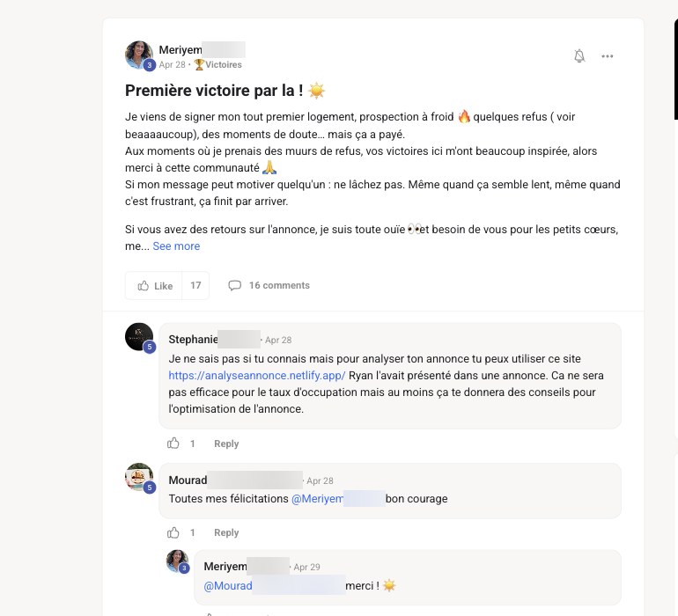Expand the post with See more
678x616 pixels.
tap(176, 246)
